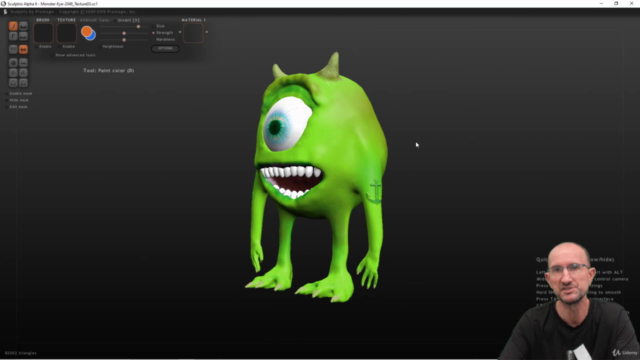Screen dimensions: 640x360
Task: Toggle the Wireframe display icon
Action: pyautogui.click(x=13, y=49)
